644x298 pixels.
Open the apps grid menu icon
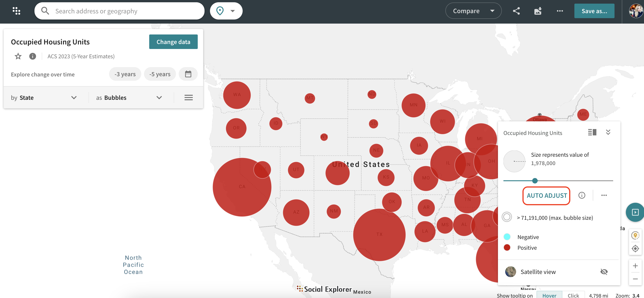16,11
